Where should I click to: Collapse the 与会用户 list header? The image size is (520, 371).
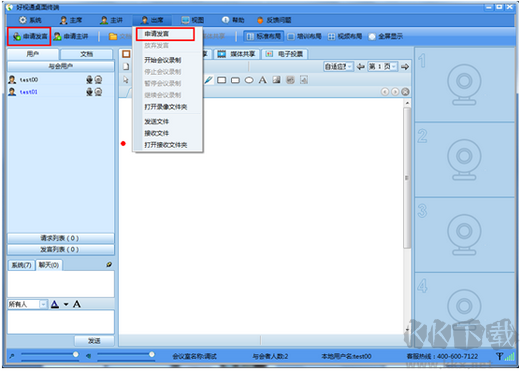pyautogui.click(x=61, y=66)
